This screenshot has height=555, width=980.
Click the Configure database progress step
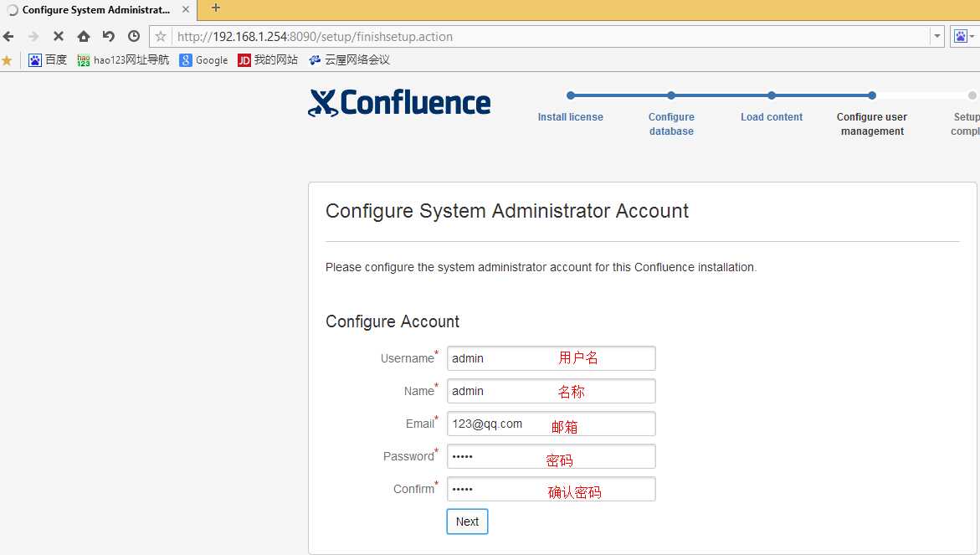671,124
